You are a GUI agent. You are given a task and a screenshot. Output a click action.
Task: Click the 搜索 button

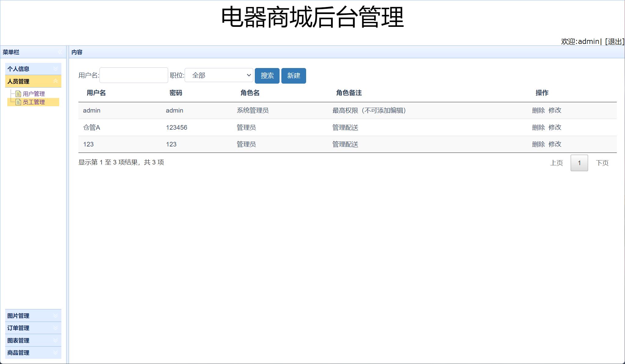[267, 76]
